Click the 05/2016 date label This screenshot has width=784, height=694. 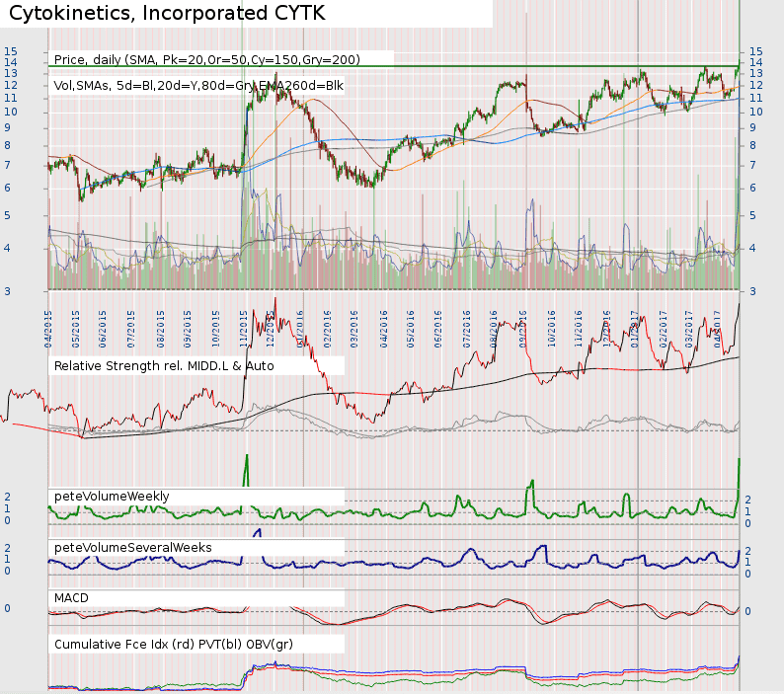coord(411,329)
